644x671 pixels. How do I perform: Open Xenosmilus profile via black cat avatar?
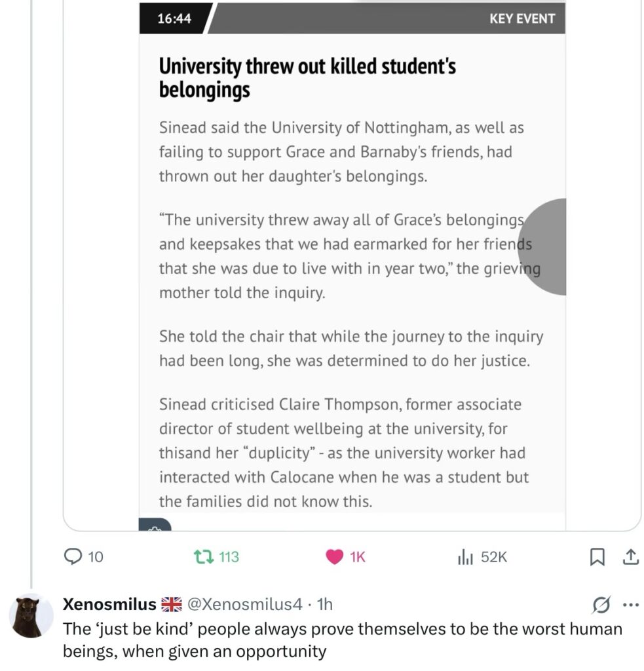[31, 616]
